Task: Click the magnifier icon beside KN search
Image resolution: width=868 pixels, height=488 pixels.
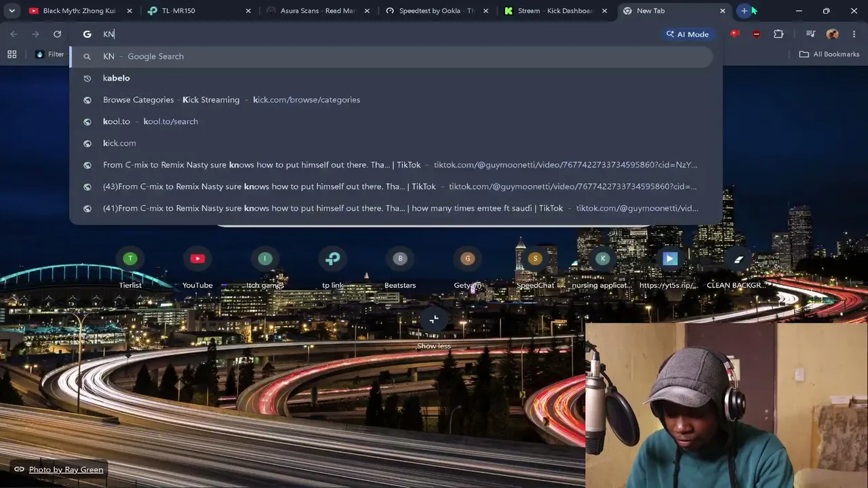Action: [87, 56]
